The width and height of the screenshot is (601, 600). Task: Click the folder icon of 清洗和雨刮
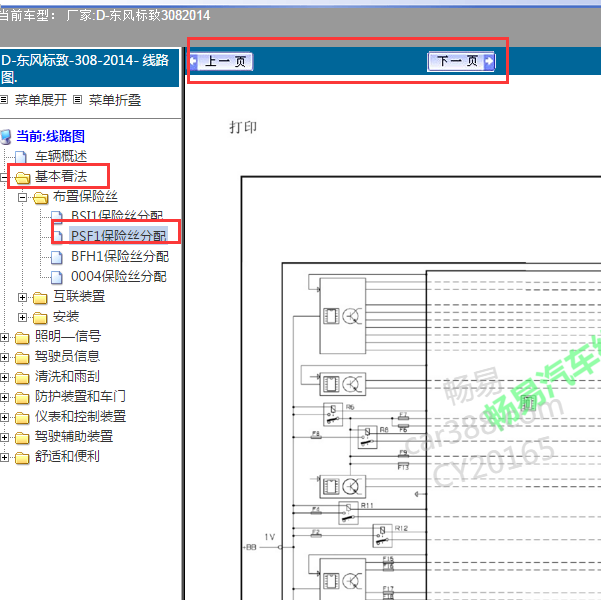[22, 377]
